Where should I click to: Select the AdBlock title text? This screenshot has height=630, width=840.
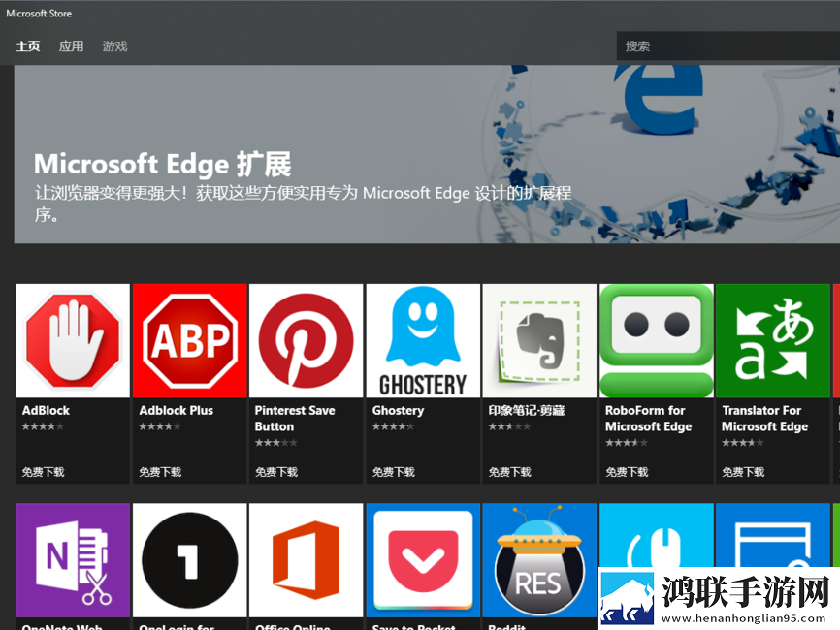[46, 411]
